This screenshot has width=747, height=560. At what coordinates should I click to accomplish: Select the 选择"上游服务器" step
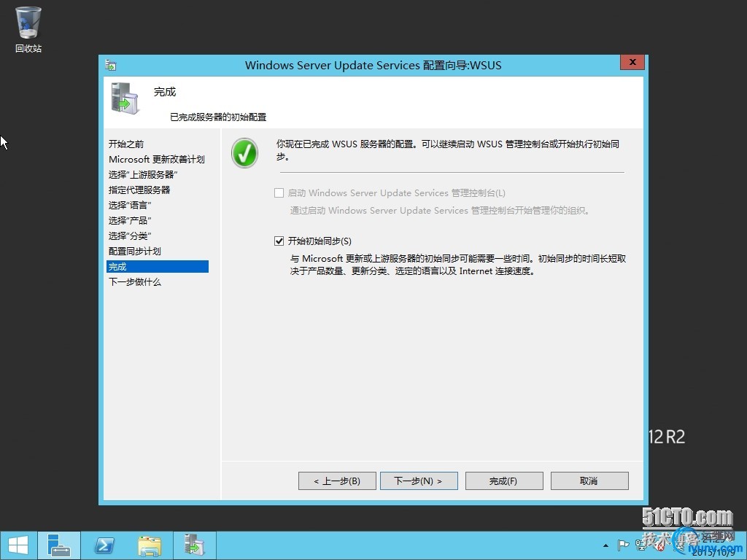[x=143, y=175]
